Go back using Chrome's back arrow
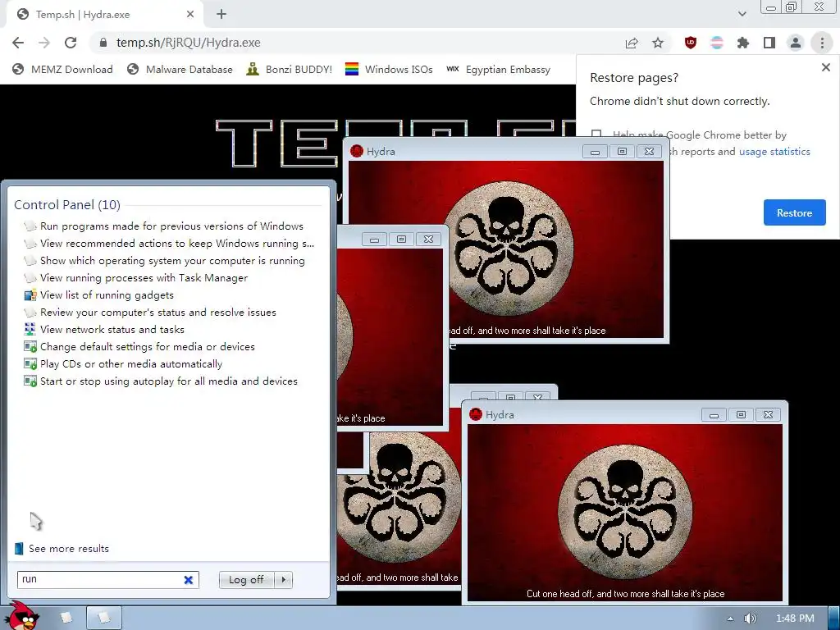The height and width of the screenshot is (630, 840). tap(18, 43)
